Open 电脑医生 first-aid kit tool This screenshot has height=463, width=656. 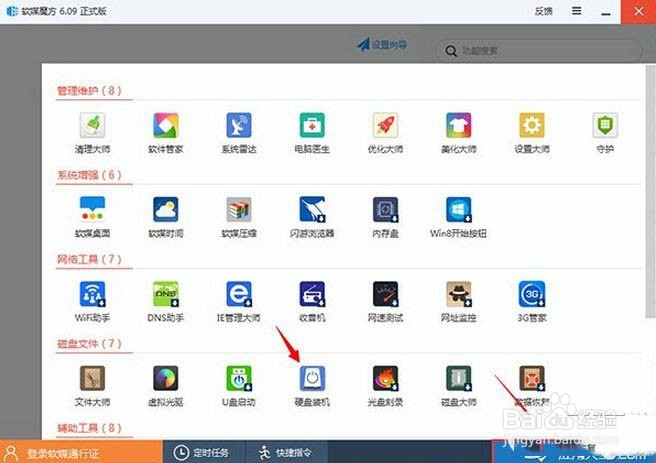[312, 133]
